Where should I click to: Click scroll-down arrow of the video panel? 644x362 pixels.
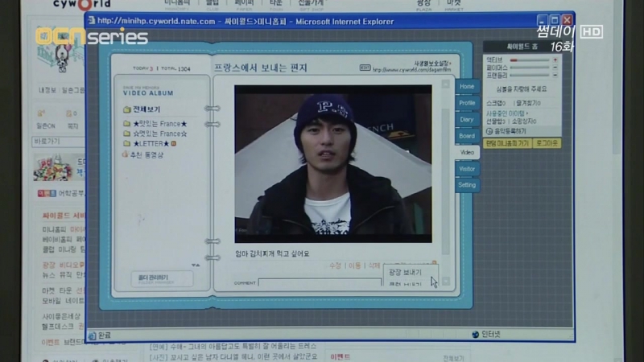click(x=445, y=282)
